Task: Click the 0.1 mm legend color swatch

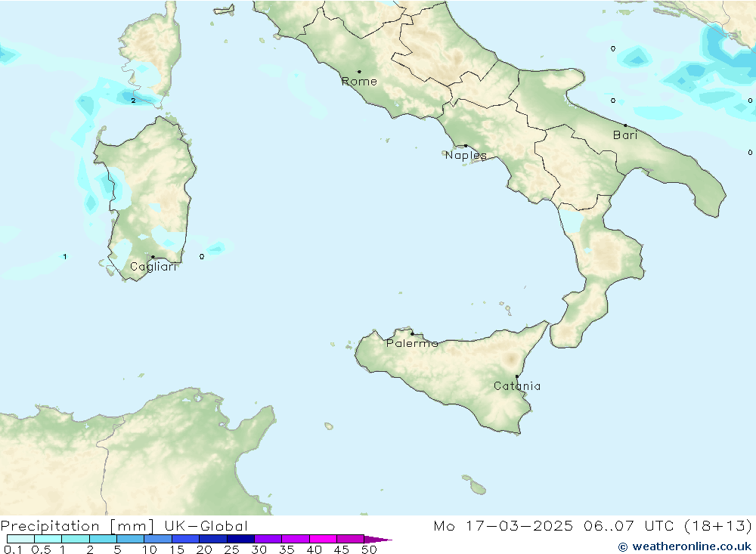Action: (20, 539)
